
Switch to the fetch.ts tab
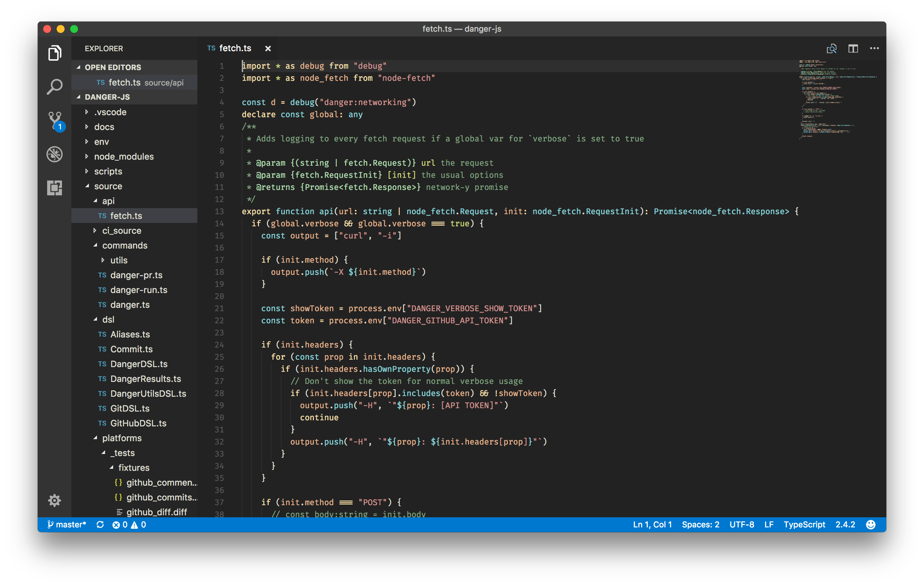click(x=235, y=48)
